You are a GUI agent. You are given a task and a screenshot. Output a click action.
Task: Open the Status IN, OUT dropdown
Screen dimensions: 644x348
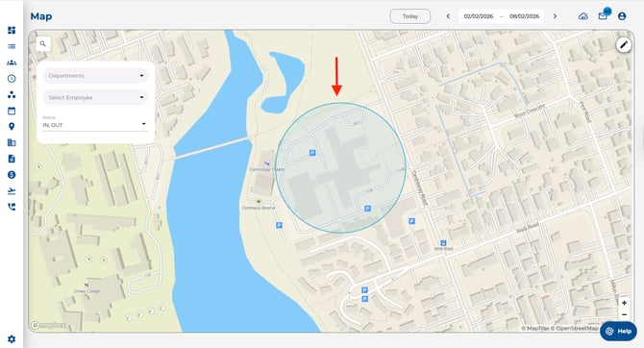[95, 123]
